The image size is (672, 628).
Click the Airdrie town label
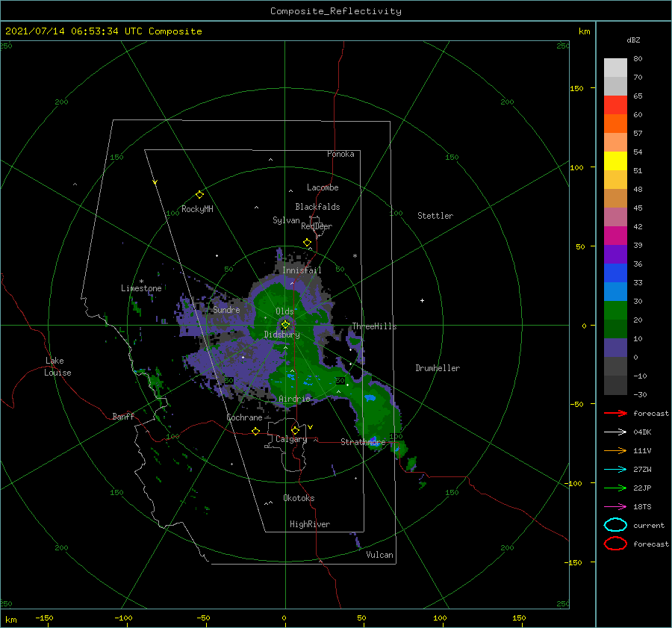tap(294, 399)
